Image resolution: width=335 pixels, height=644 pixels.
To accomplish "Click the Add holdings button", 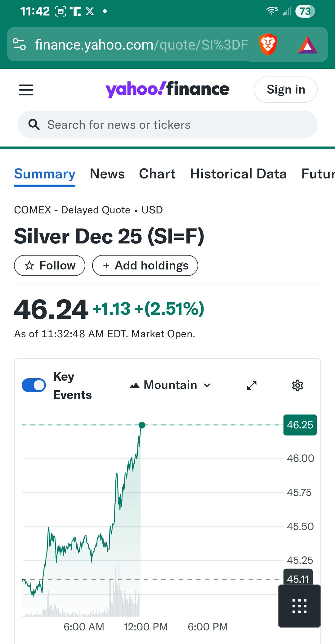I will click(145, 265).
